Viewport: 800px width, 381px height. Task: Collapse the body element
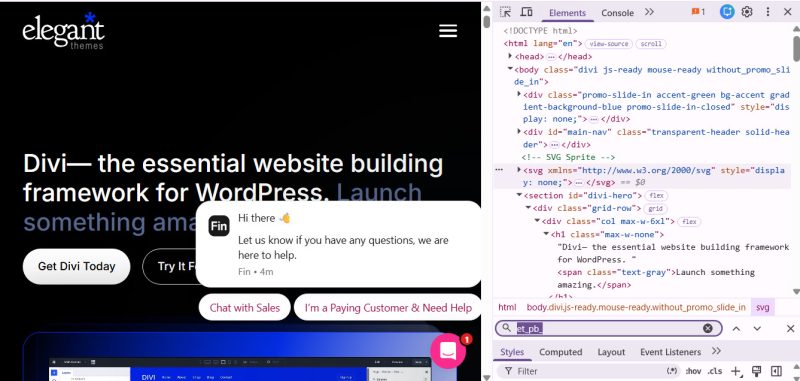click(510, 69)
